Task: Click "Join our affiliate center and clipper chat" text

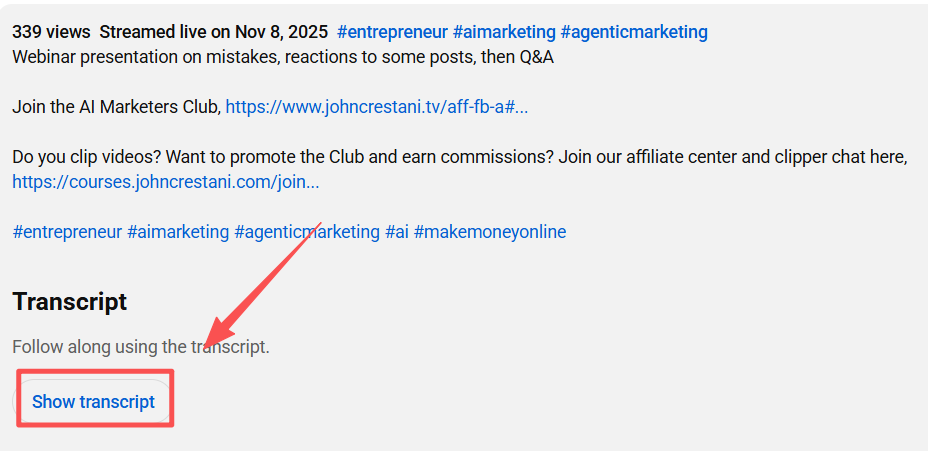Action: point(732,157)
